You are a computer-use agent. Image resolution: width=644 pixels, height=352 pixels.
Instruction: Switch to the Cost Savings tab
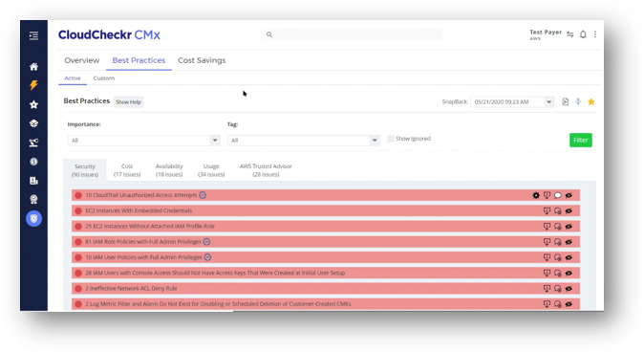(202, 60)
